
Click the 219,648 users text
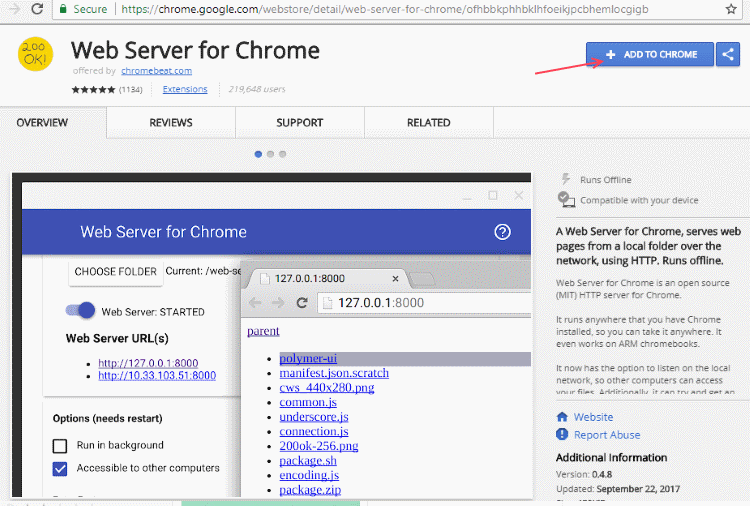[x=257, y=89]
